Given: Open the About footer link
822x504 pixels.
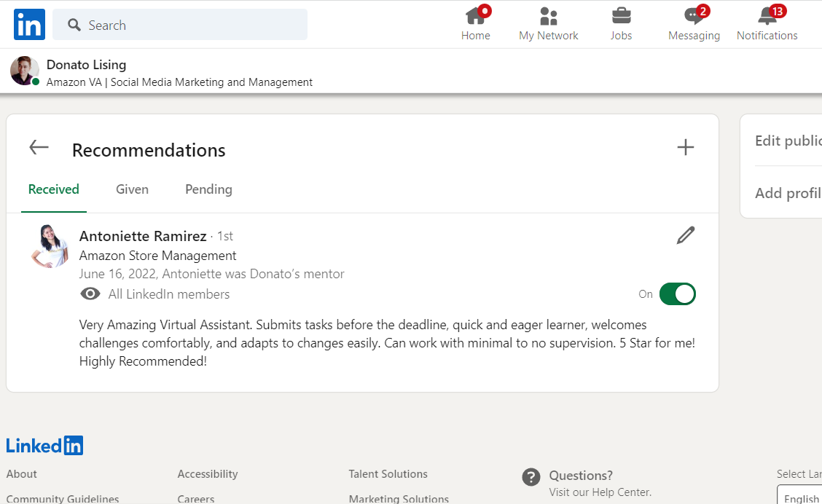Looking at the screenshot, I should [x=21, y=474].
